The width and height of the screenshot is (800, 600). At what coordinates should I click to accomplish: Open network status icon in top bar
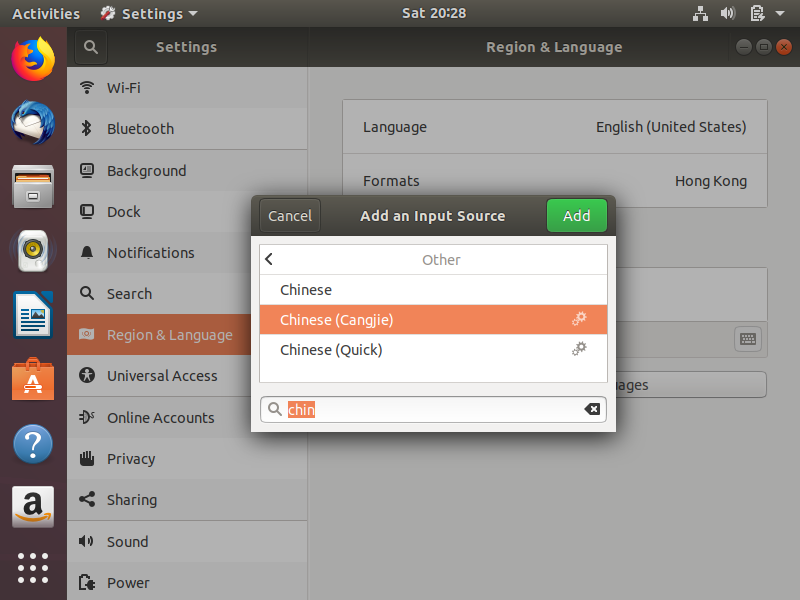click(700, 13)
